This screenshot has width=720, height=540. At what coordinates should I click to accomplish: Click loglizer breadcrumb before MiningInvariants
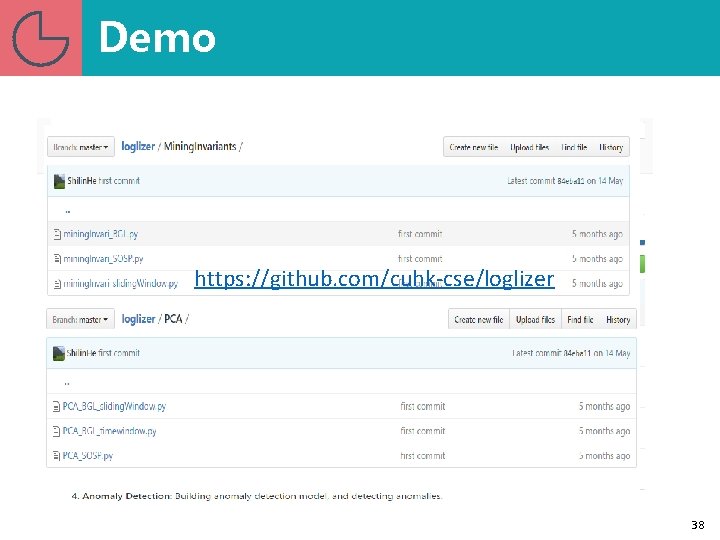138,146
